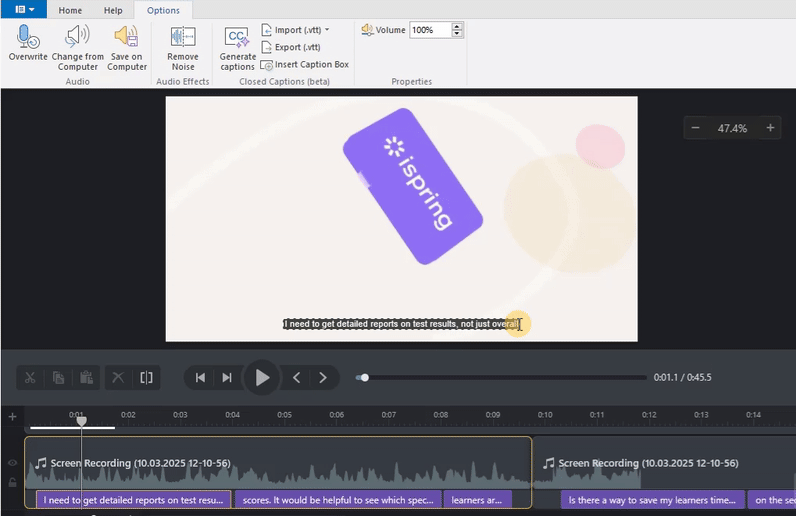Click Insert Caption Box button
This screenshot has height=516, width=796.
311,64
